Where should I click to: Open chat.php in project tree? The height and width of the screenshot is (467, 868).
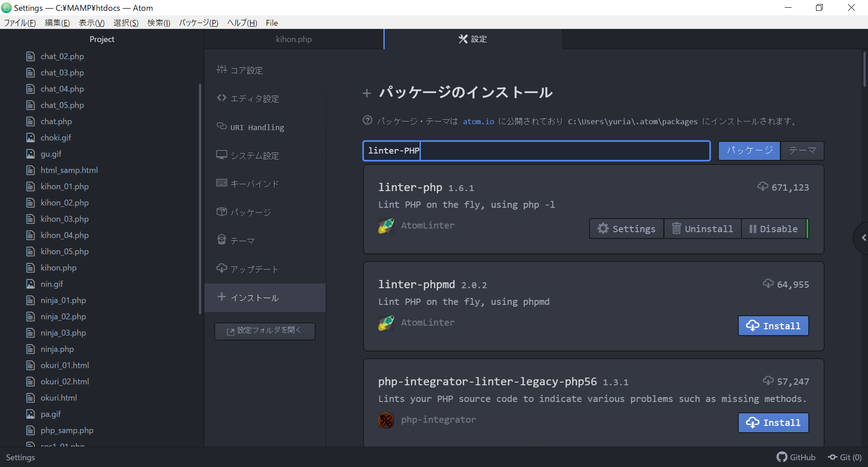(56, 121)
